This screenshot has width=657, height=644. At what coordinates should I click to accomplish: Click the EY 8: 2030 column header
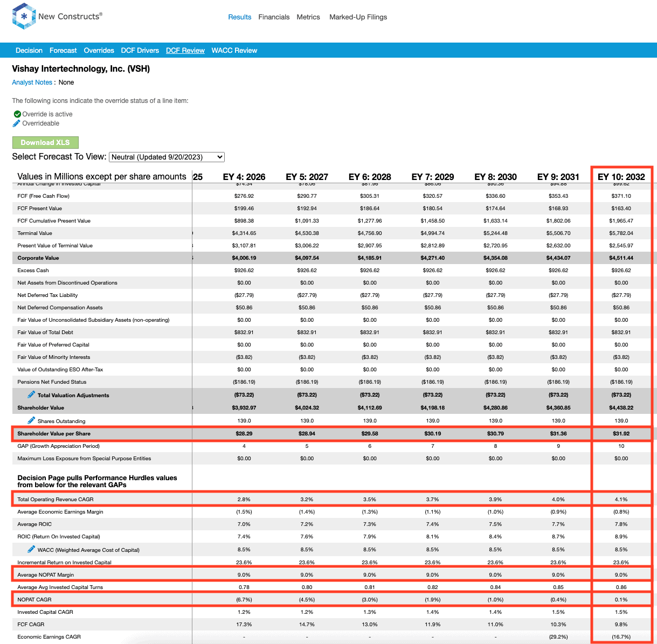pyautogui.click(x=495, y=177)
